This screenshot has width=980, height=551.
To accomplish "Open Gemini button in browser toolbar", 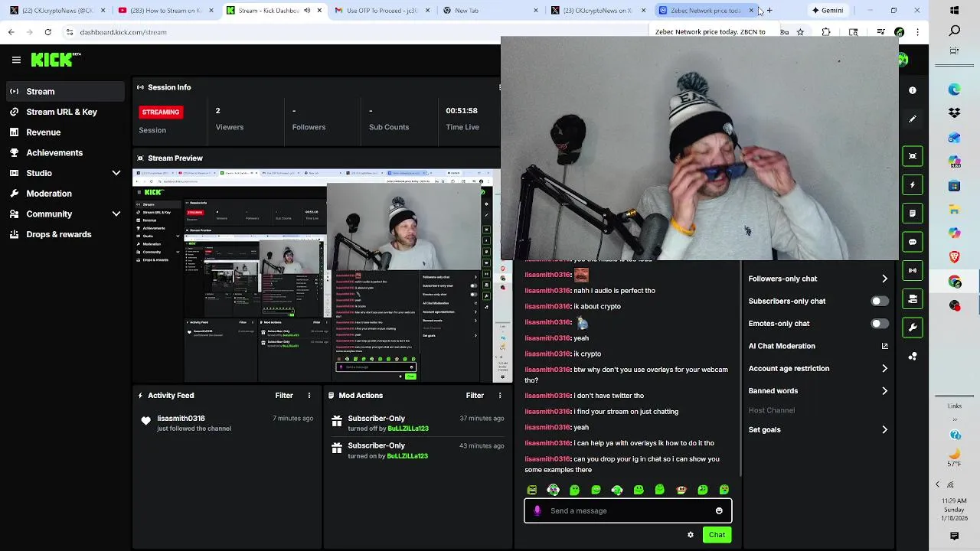I will coord(828,11).
